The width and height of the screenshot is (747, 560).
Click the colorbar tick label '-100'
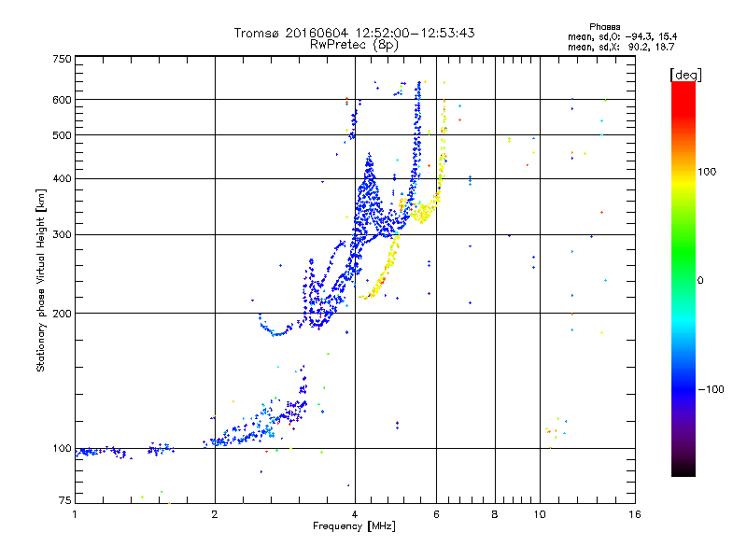[x=711, y=389]
